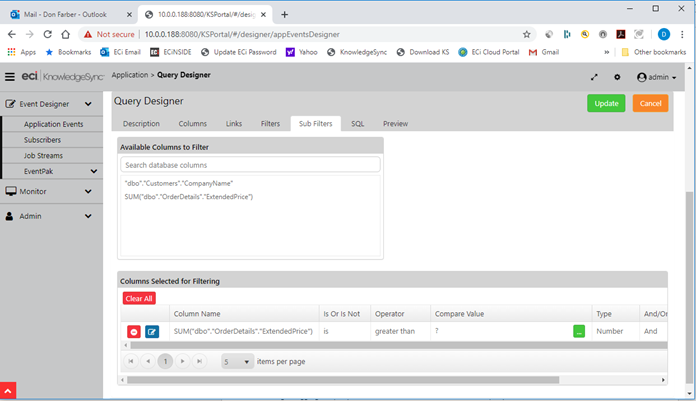
Task: Go to the browser home page
Action: pyautogui.click(x=65, y=34)
